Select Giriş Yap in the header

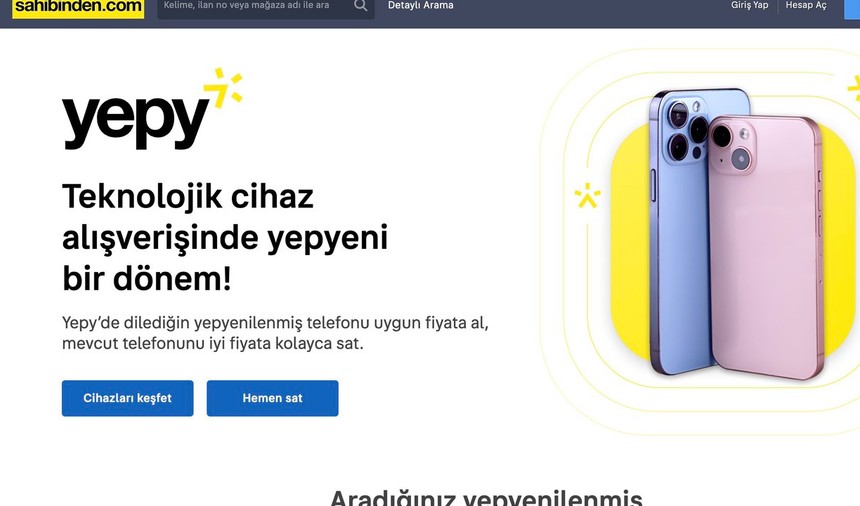[749, 5]
